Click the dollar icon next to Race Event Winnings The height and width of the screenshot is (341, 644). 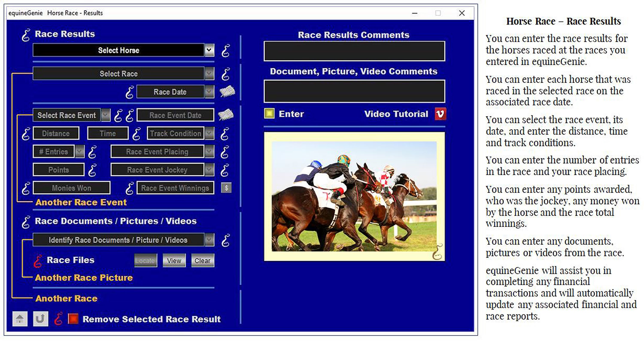(226, 188)
